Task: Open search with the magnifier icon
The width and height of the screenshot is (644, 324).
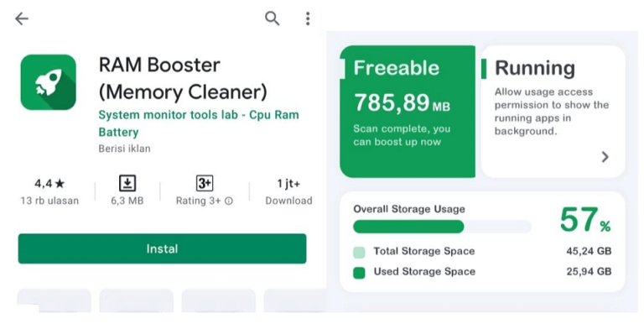Action: 272,18
